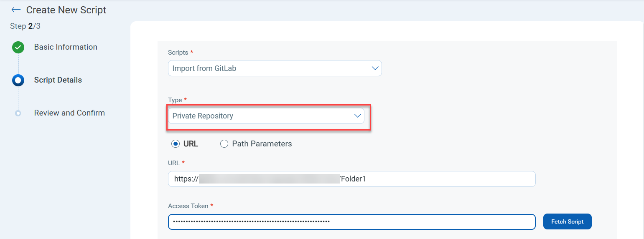Viewport: 644px width, 239px height.
Task: Go to Basic Information step
Action: 66,47
